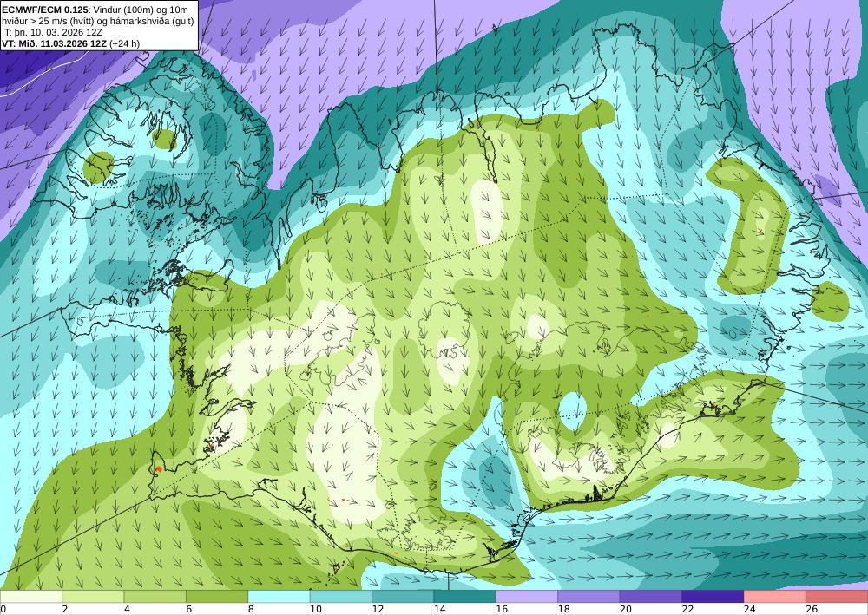Viewport: 868px width, 615px height.
Task: Click the legend scale label "20"
Action: coord(626,609)
